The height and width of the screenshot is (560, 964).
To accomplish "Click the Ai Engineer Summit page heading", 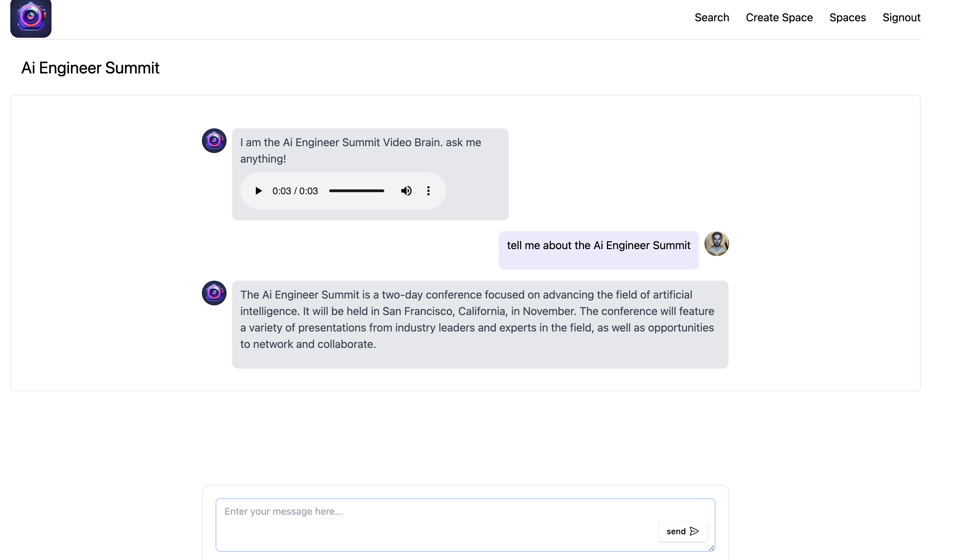I will coord(90,68).
